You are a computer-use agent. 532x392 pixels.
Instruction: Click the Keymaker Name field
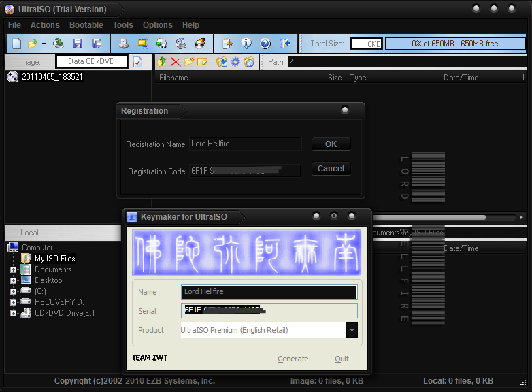pyautogui.click(x=269, y=292)
